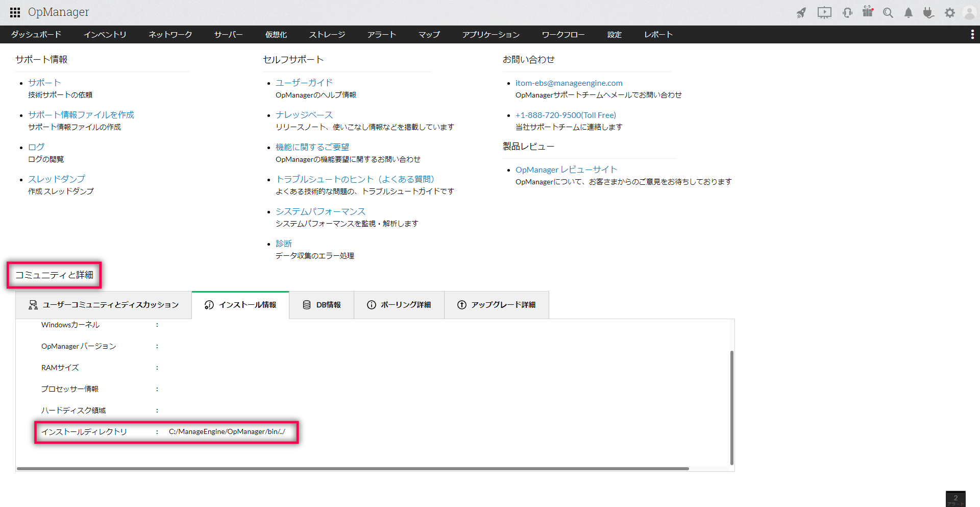Open the gear settings icon
Viewport: 980px width, 507px height.
(950, 13)
